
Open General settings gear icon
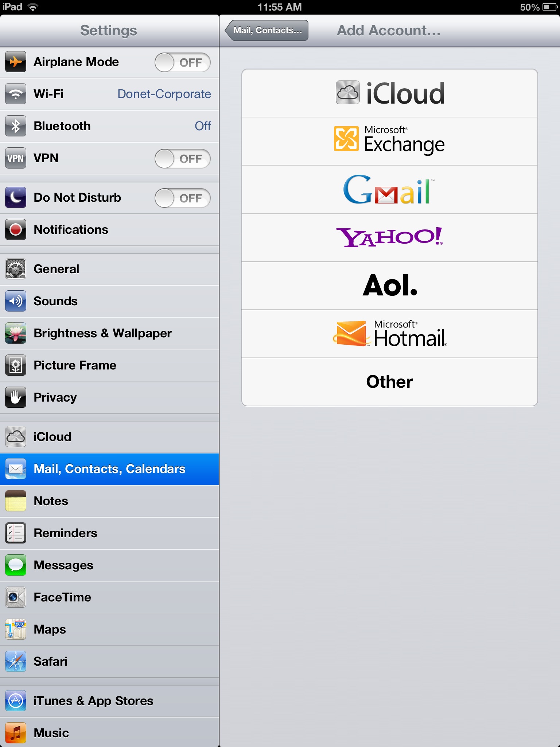click(16, 269)
